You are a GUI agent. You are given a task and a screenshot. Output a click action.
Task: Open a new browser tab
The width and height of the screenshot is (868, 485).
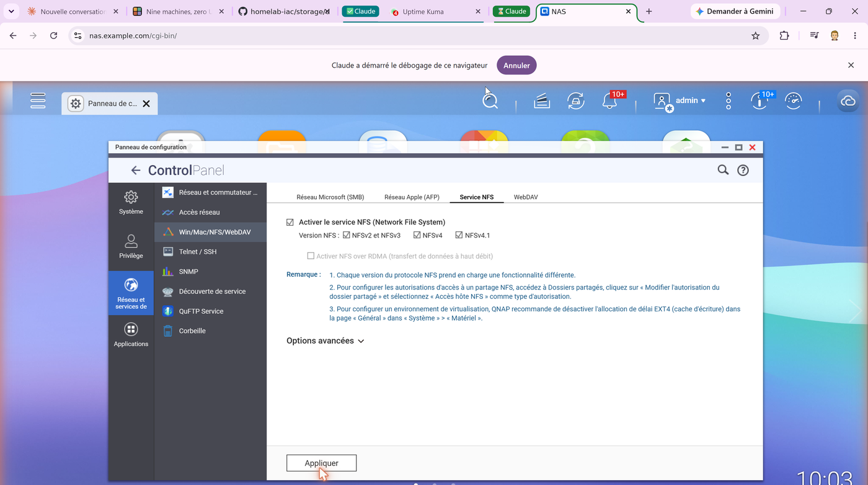tap(649, 11)
